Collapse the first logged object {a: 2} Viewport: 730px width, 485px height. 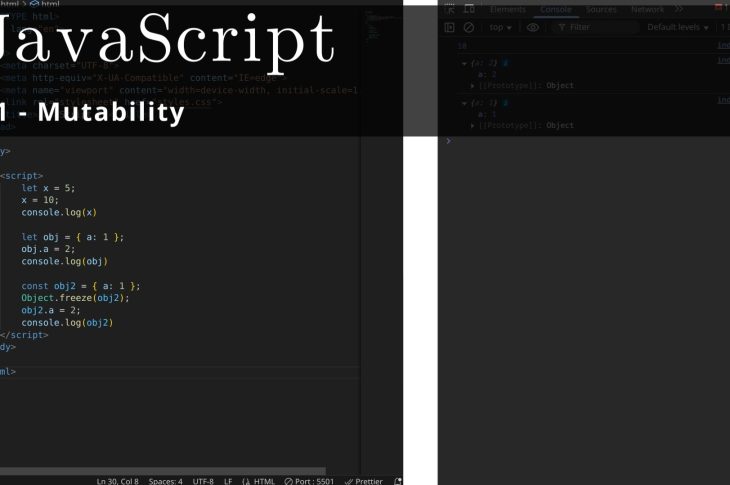[464, 63]
